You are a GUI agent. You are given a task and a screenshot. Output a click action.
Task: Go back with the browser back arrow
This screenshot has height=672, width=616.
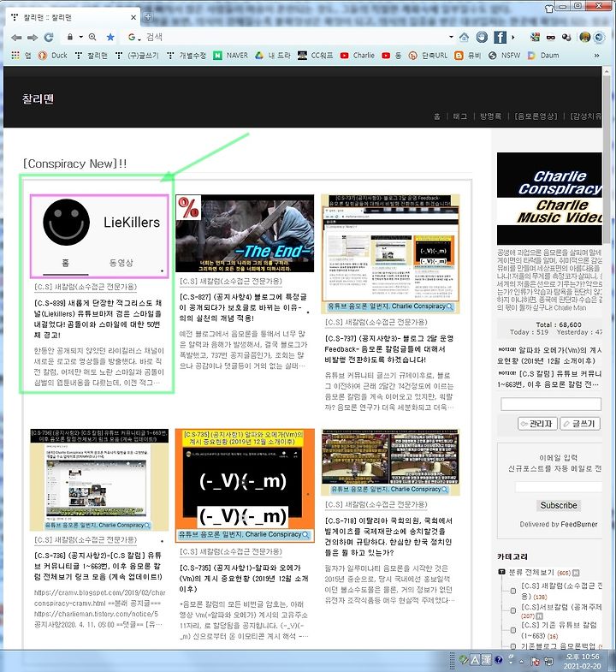click(16, 38)
